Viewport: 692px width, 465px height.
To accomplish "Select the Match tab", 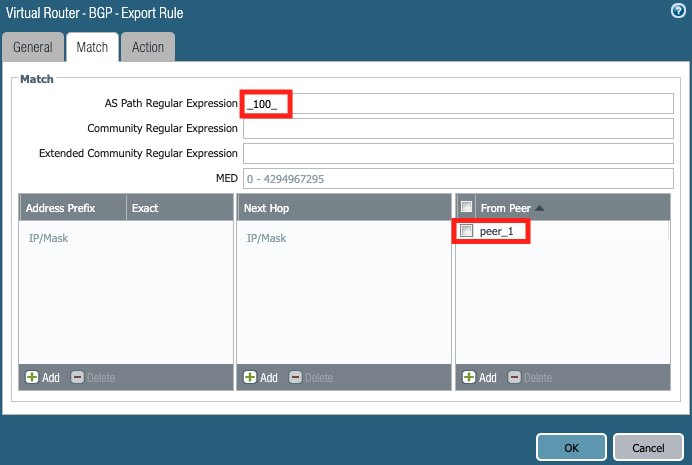I will 92,47.
